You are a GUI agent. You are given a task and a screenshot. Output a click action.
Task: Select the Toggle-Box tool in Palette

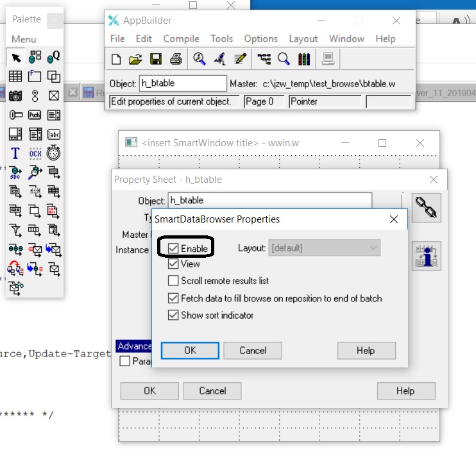click(54, 96)
